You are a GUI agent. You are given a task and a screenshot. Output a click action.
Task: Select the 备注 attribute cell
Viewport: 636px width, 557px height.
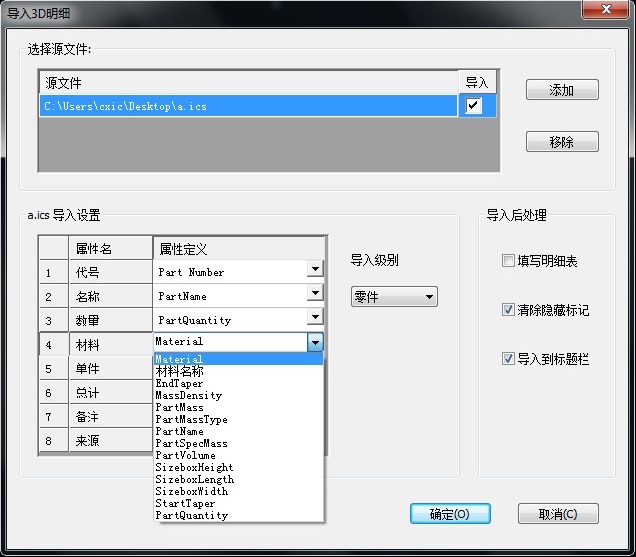(x=110, y=416)
